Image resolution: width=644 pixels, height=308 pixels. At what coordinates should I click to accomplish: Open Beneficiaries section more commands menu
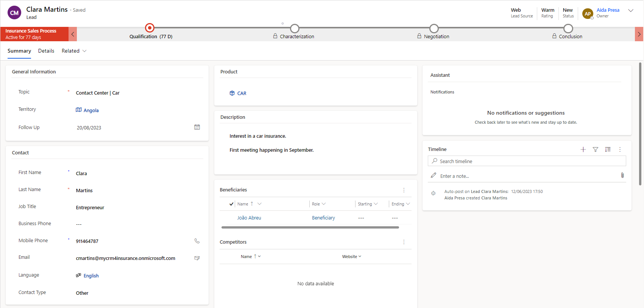(x=404, y=190)
